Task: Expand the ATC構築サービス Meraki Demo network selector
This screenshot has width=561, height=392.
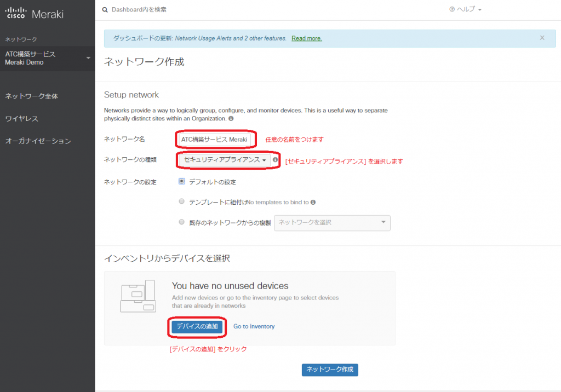Action: coord(48,58)
